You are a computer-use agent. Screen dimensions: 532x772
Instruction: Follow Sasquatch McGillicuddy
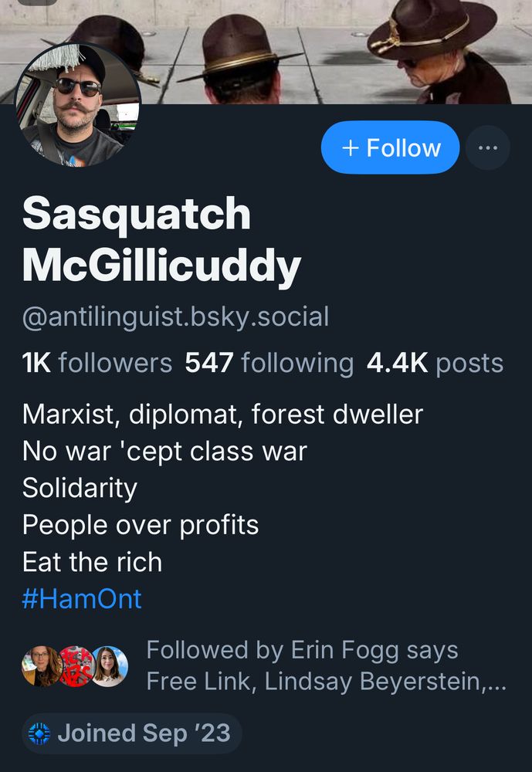(x=390, y=147)
